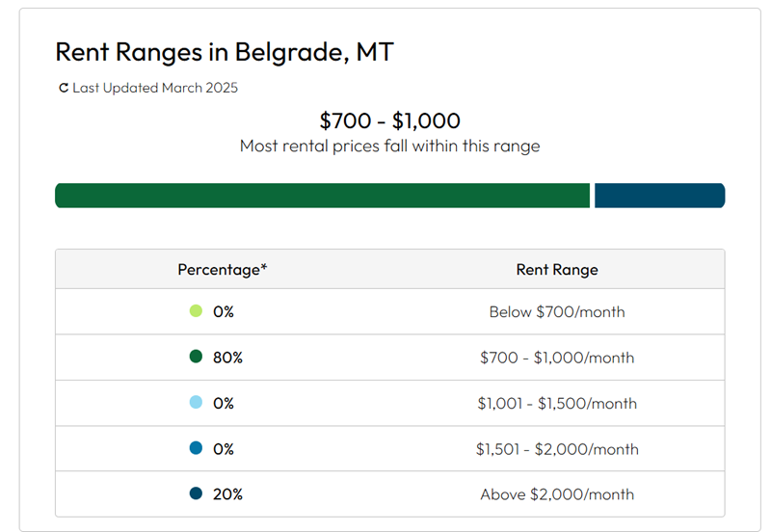771x532 pixels.
Task: Click the Percentage* column header
Action: (x=222, y=270)
